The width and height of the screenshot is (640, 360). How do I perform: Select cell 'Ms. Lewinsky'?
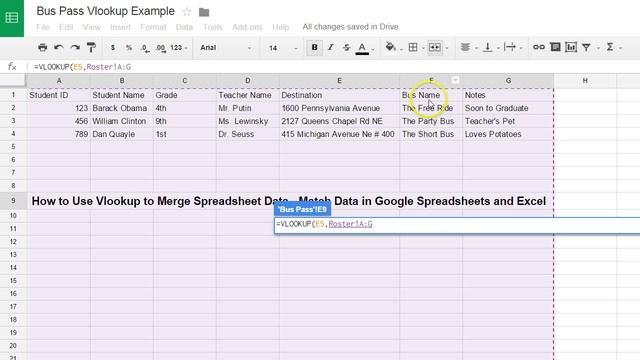[x=247, y=121]
